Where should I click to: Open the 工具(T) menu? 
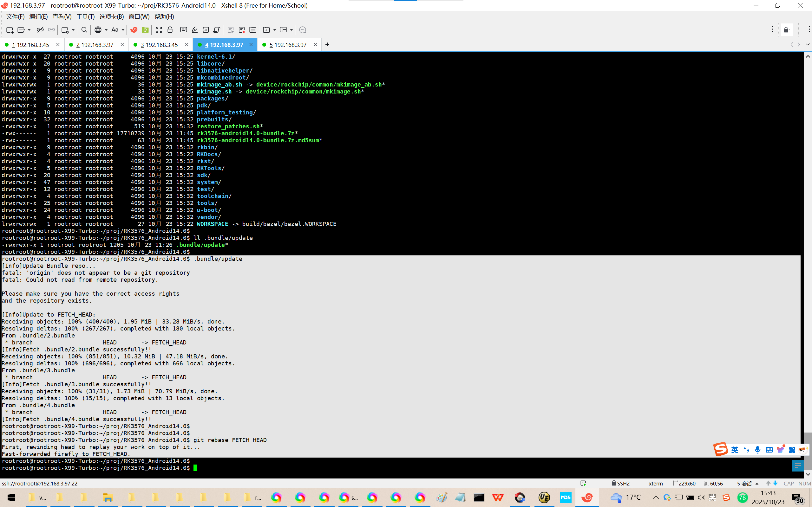85,16
